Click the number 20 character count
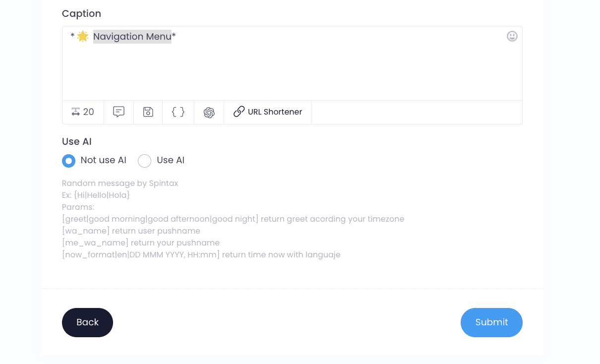 [89, 112]
